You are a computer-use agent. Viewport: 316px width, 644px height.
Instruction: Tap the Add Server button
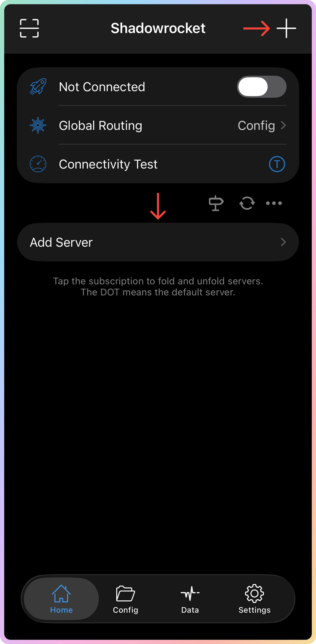click(x=158, y=242)
